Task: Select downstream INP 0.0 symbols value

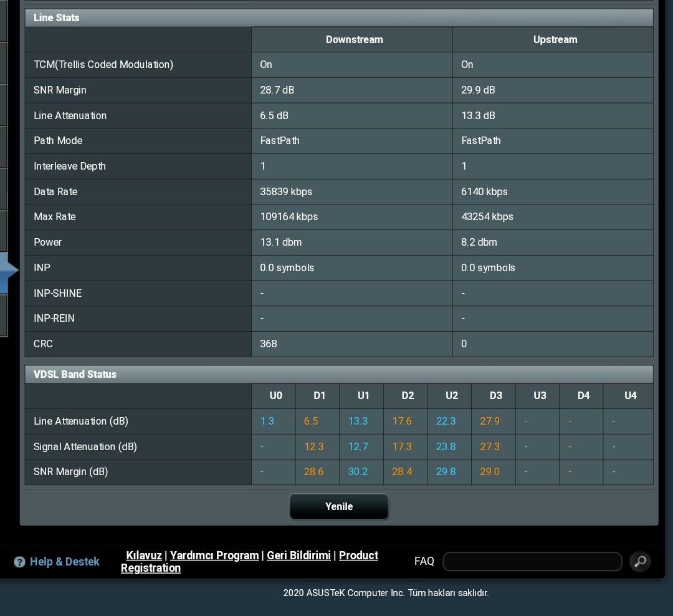Action: tap(287, 267)
